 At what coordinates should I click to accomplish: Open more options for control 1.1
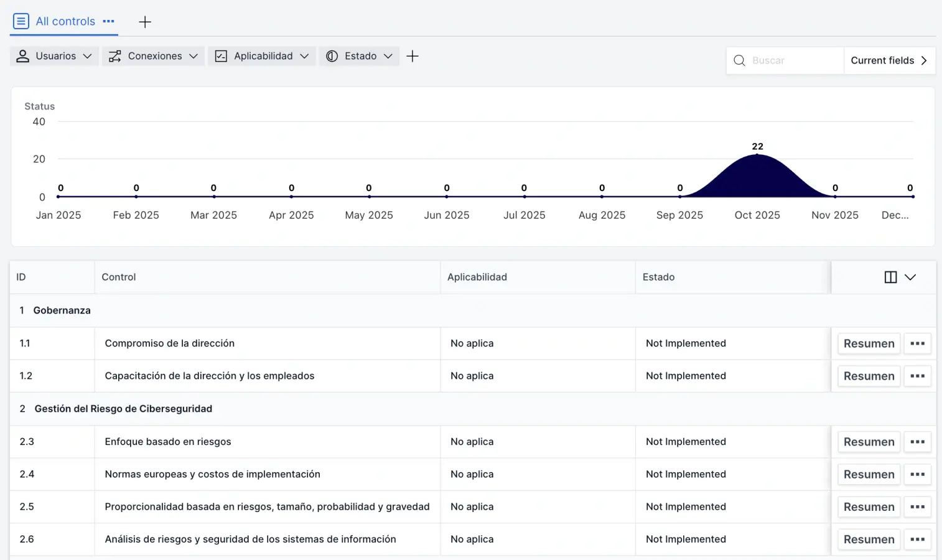917,343
